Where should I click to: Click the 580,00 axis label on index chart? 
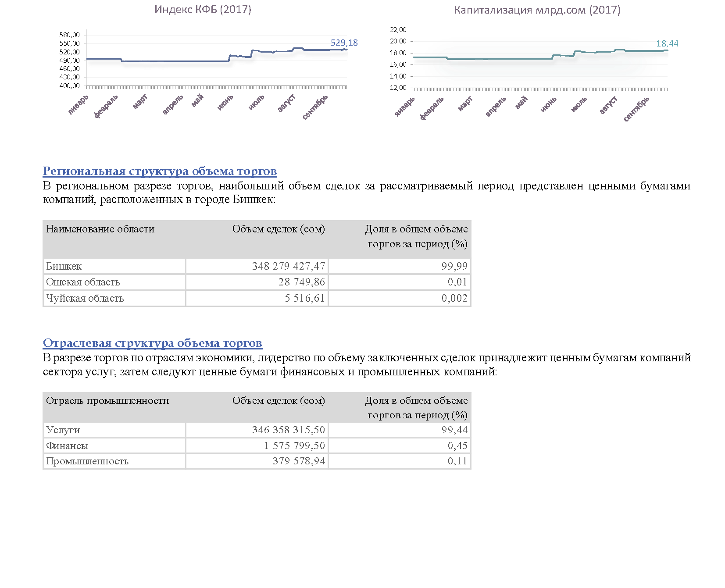[70, 35]
